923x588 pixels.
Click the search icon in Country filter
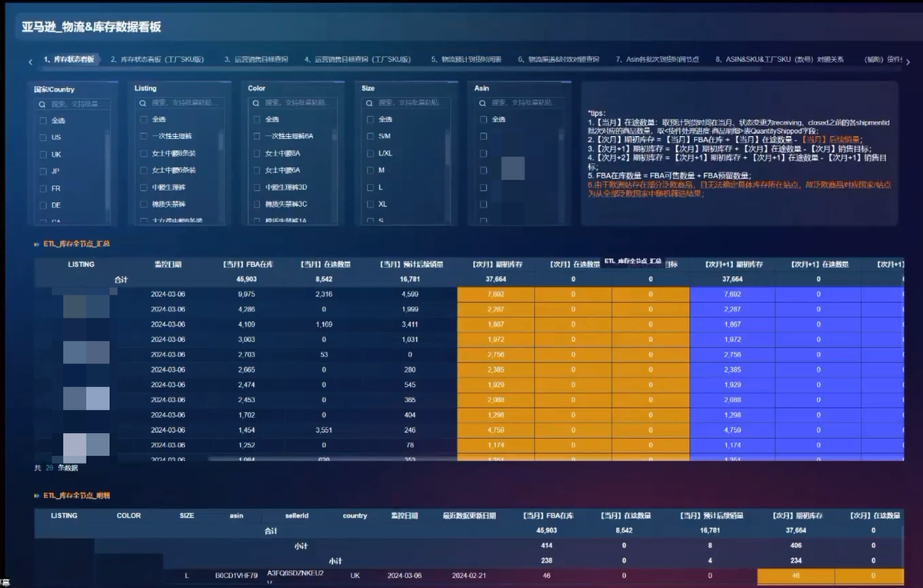coord(45,104)
